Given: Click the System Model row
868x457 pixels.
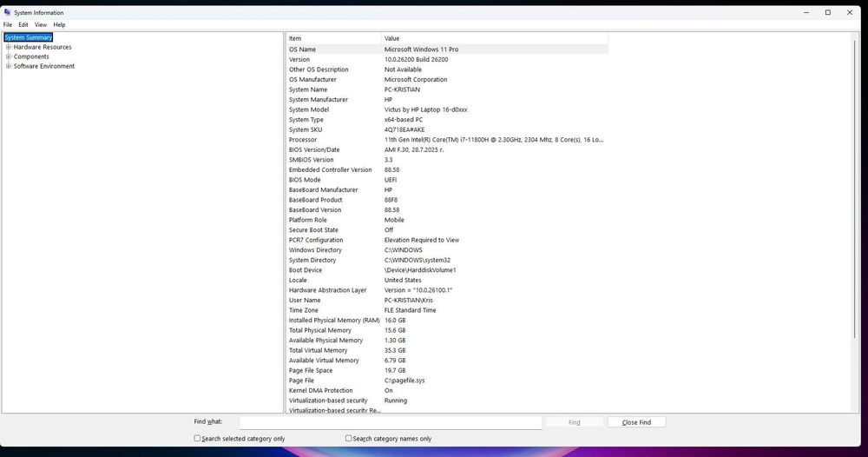Looking at the screenshot, I should click(447, 109).
